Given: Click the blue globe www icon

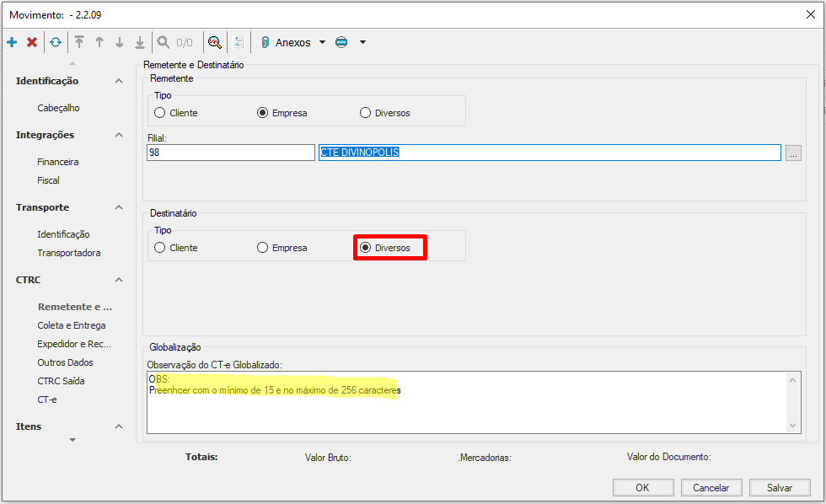Looking at the screenshot, I should pyautogui.click(x=341, y=42).
